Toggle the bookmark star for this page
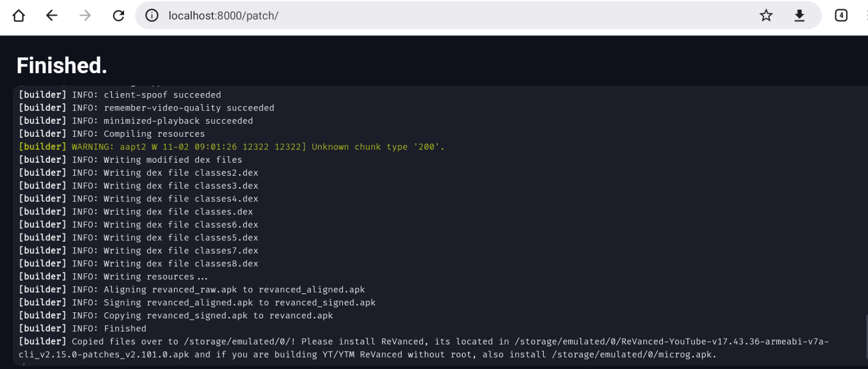868x369 pixels. [x=765, y=16]
